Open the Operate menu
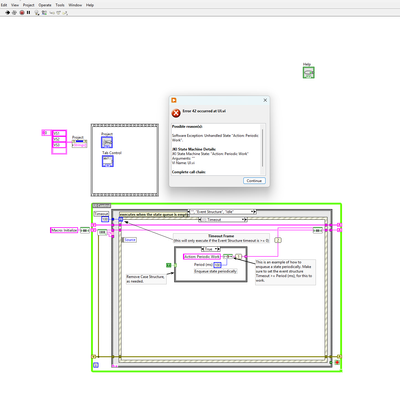Image resolution: width=400 pixels, height=396 pixels. pyautogui.click(x=45, y=5)
